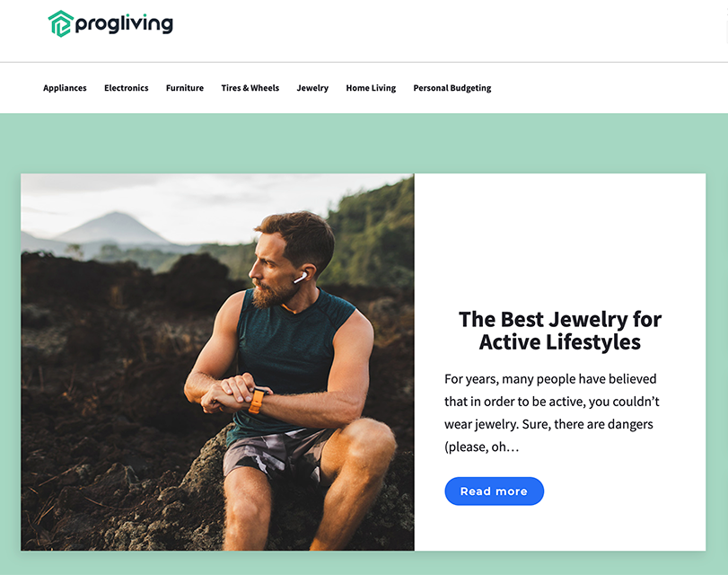The height and width of the screenshot is (575, 728).
Task: Open the Personal Budgeting section
Action: [452, 88]
